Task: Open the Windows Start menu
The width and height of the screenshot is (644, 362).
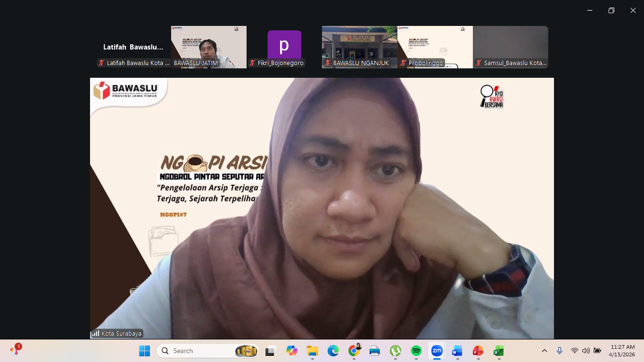Action: point(144,351)
